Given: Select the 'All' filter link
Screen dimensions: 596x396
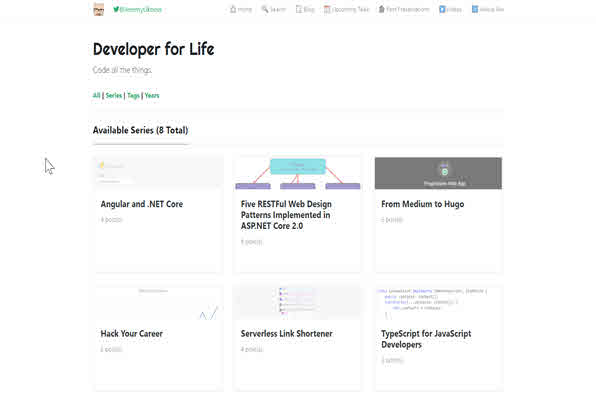Looking at the screenshot, I should click(97, 95).
